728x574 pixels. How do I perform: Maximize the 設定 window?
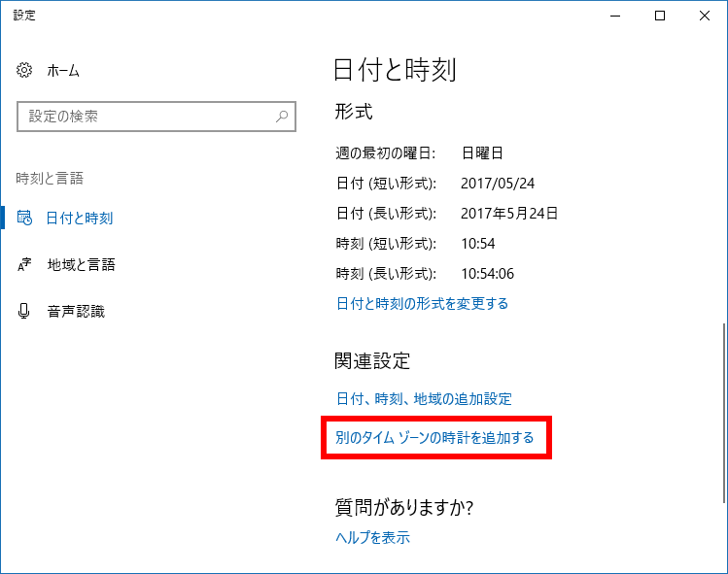point(660,16)
